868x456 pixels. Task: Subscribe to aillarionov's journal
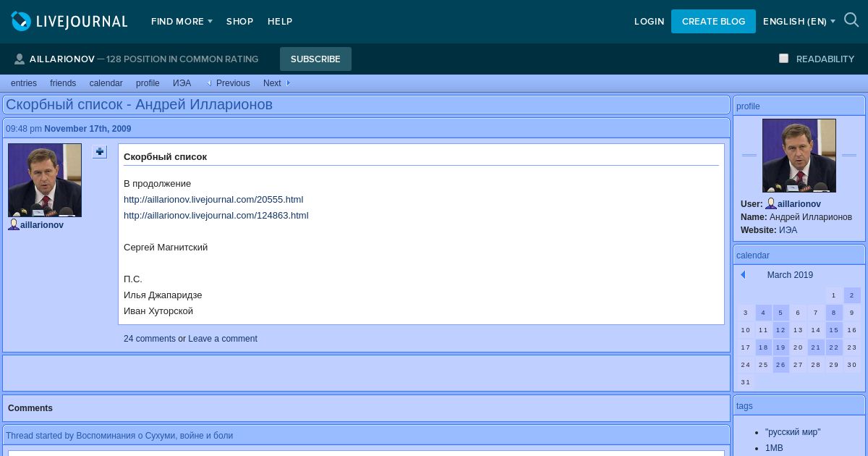click(x=315, y=59)
